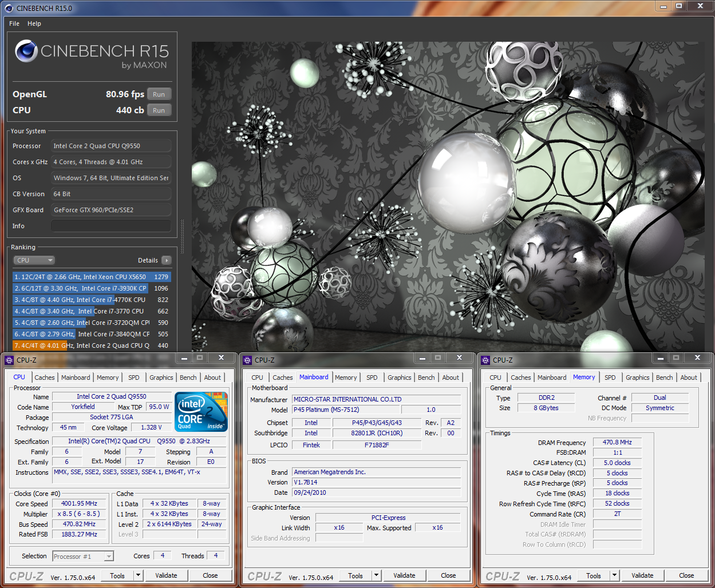Switch to Bench tab in CPU-Z Memory window
The width and height of the screenshot is (715, 588).
(664, 378)
